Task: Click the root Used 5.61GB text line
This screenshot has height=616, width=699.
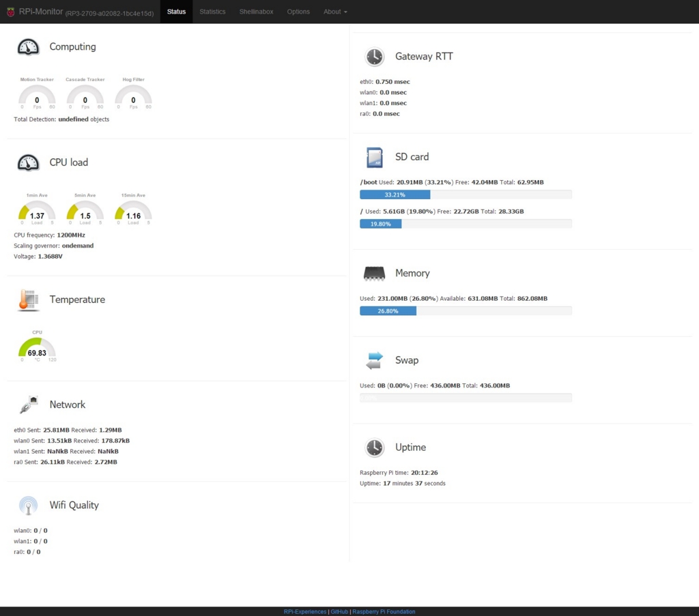Action: click(442, 211)
